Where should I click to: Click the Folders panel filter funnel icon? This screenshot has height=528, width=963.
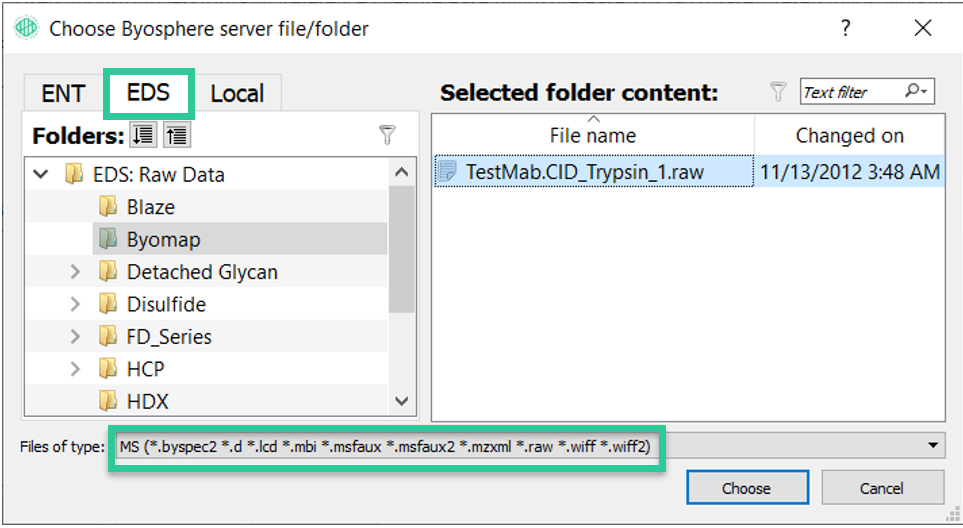[x=387, y=134]
